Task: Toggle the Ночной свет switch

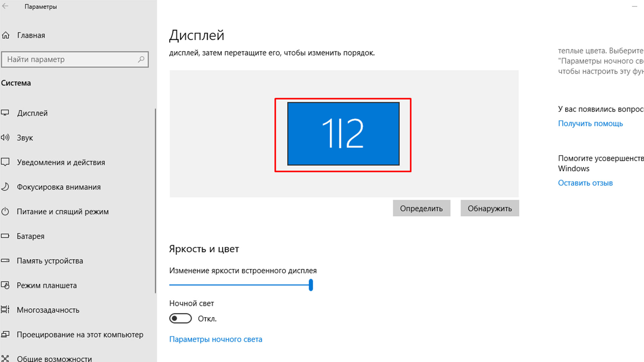Action: click(x=180, y=318)
